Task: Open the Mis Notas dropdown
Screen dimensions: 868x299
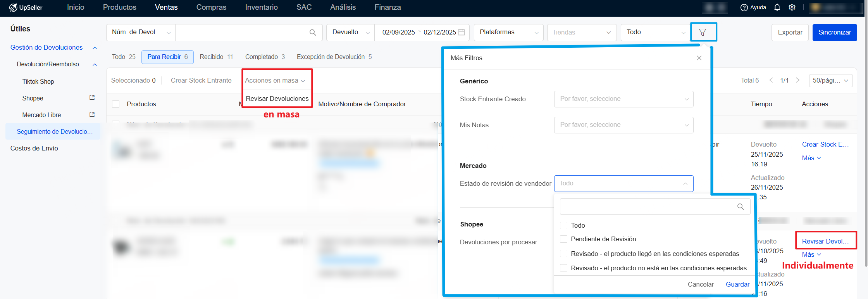Action: tap(623, 125)
